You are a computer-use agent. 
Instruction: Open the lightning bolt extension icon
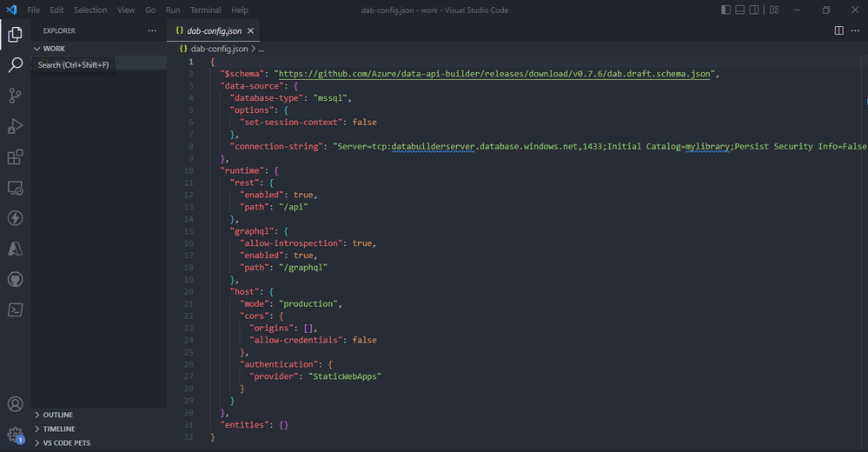click(15, 218)
